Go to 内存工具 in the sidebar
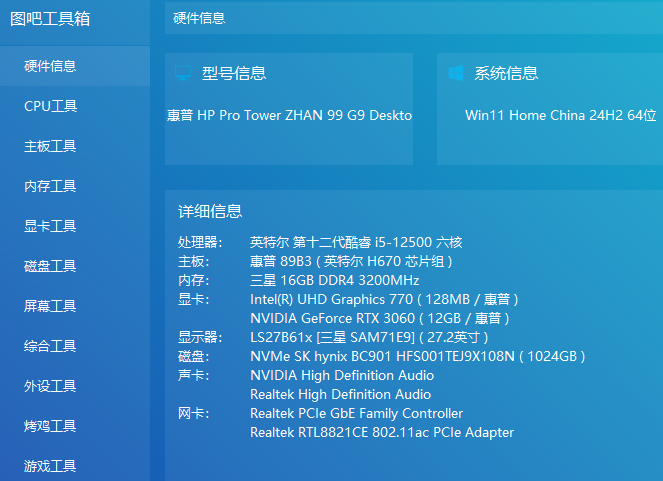The width and height of the screenshot is (663, 481). [x=75, y=186]
